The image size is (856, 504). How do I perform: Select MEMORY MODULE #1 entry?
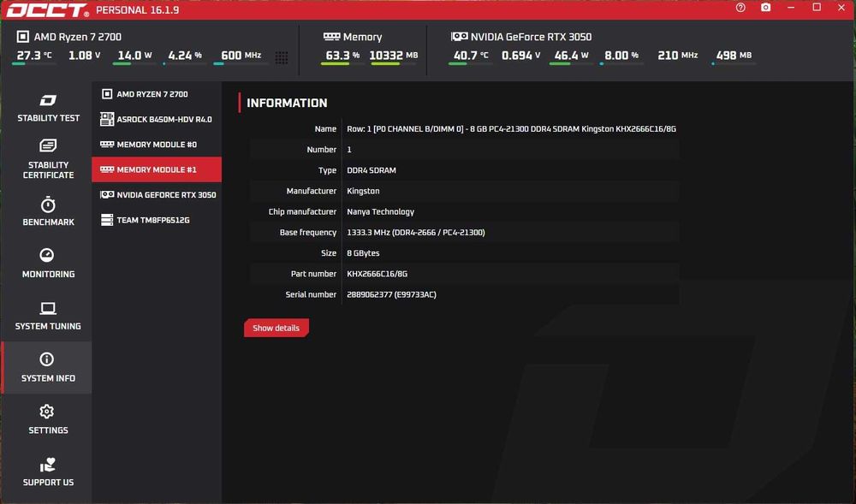[x=157, y=169]
